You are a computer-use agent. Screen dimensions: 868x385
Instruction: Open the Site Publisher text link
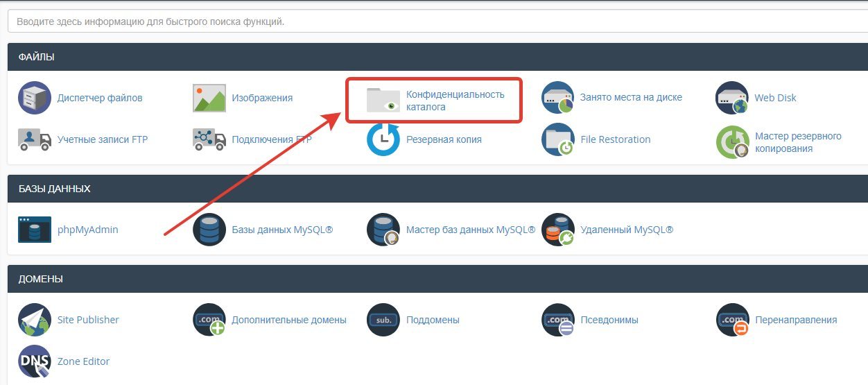88,320
